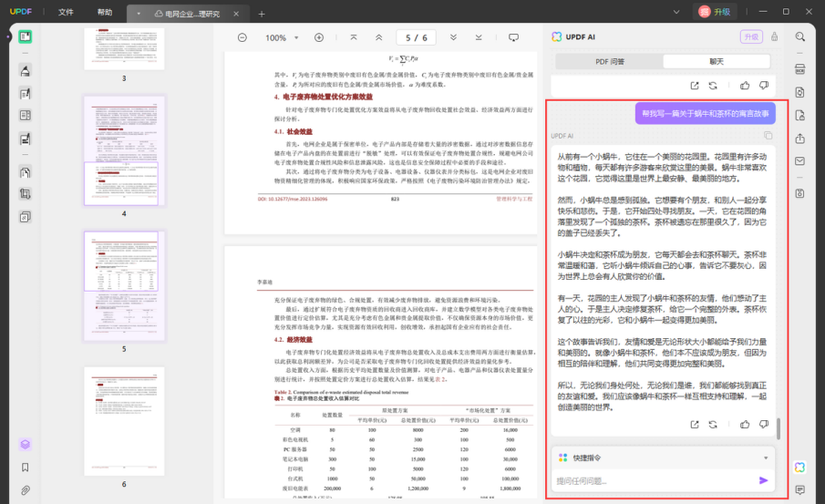
Task: Click the 表 2 reference link
Action: pos(440,379)
